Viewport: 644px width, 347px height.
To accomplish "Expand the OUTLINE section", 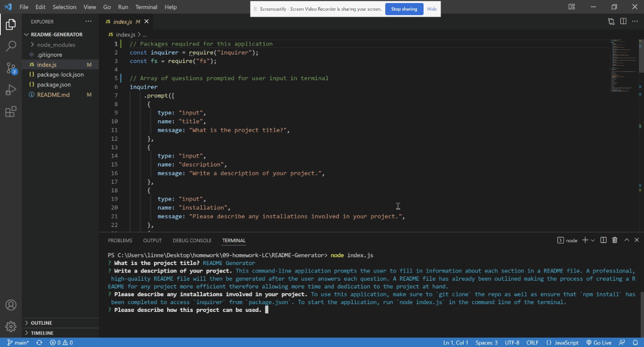I will pos(41,323).
